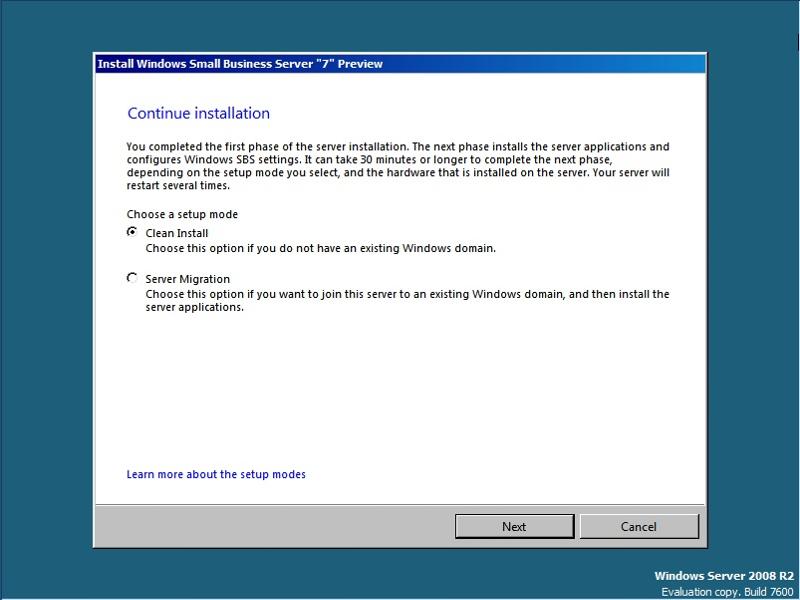Click the Evaluation copy. Build 7600 text
The width and height of the screenshot is (800, 600).
point(728,592)
